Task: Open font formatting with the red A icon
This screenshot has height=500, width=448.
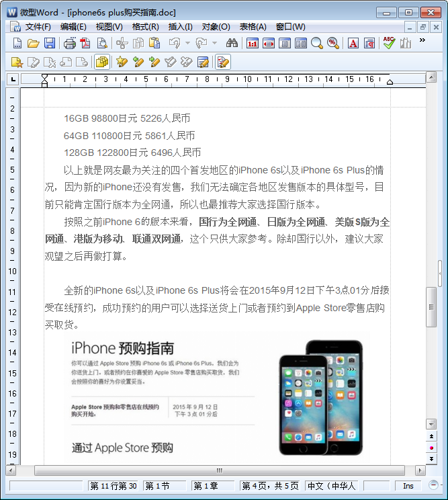Action: point(353,43)
